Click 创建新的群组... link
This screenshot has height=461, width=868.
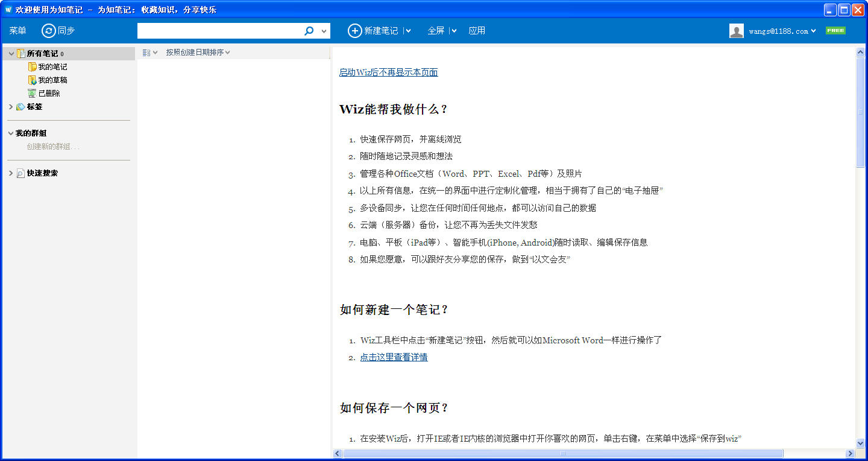pos(53,147)
